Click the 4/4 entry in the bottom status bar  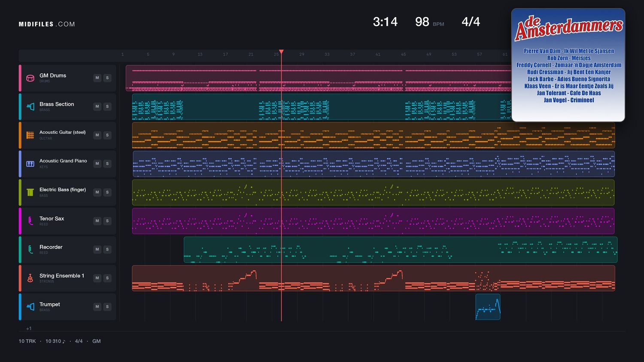(x=79, y=341)
